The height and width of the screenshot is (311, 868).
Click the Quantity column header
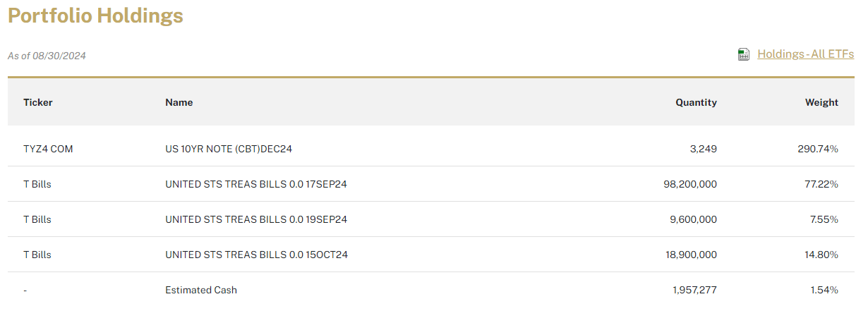(696, 102)
